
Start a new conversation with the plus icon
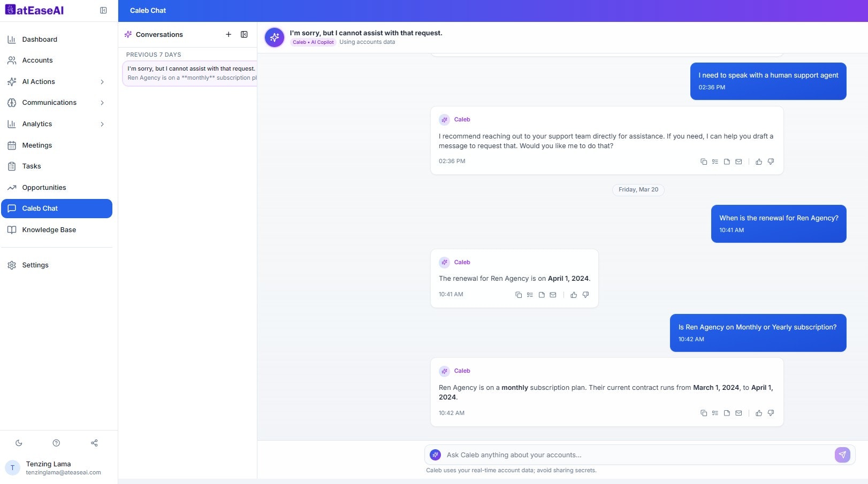(229, 34)
